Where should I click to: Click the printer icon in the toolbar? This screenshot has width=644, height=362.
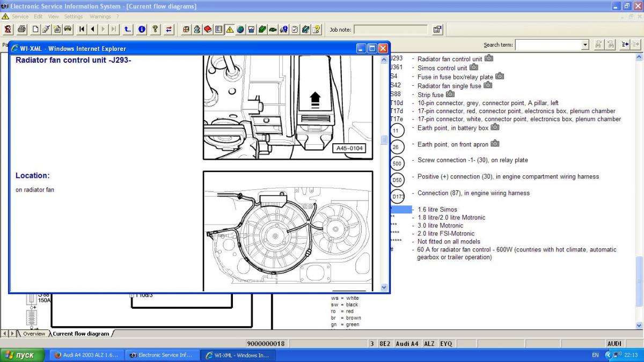tap(21, 29)
